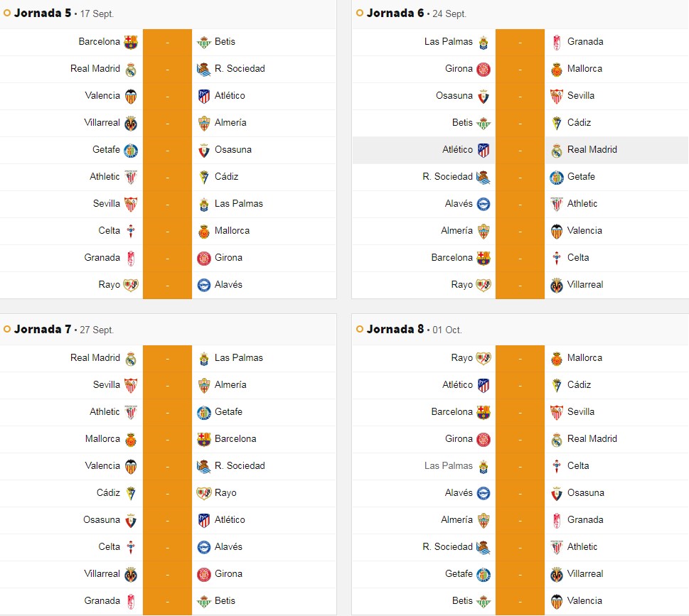Click Real Madrid's crest in Jornada 6 Atlético match
The width and height of the screenshot is (689, 616).
click(557, 151)
